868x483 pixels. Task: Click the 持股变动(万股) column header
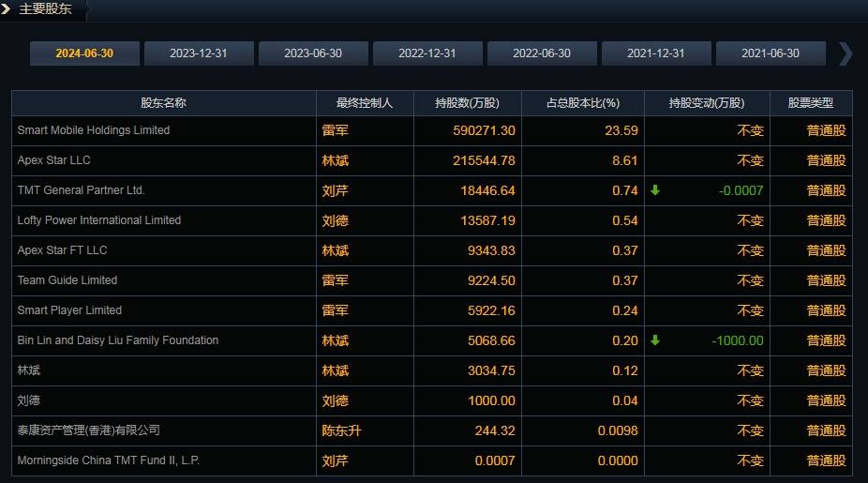pyautogui.click(x=707, y=103)
